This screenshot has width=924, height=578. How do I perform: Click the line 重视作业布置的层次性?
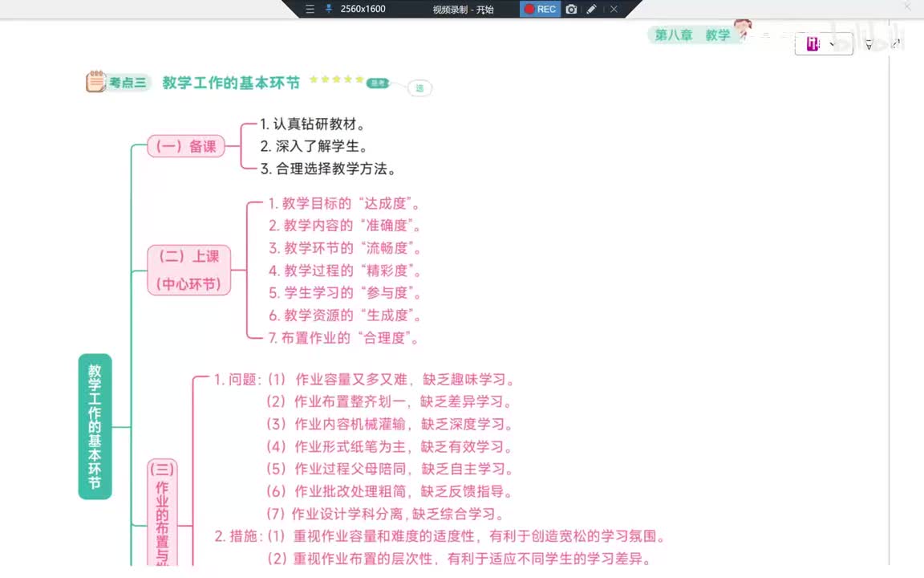coord(363,559)
